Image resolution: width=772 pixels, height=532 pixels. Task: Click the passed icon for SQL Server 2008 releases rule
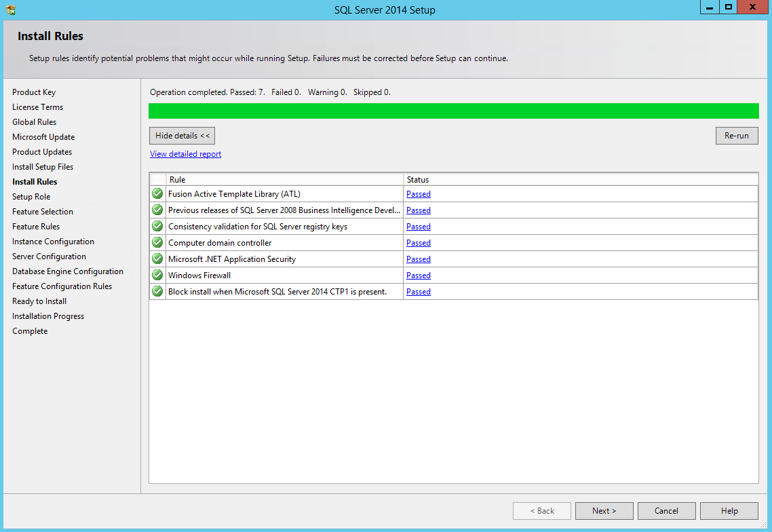click(157, 210)
